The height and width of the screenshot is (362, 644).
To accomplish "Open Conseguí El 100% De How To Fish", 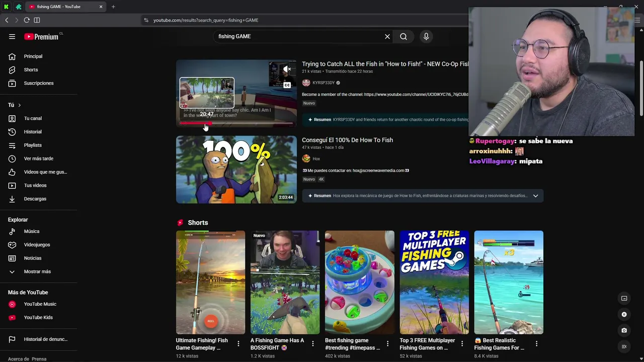I will pos(347,140).
